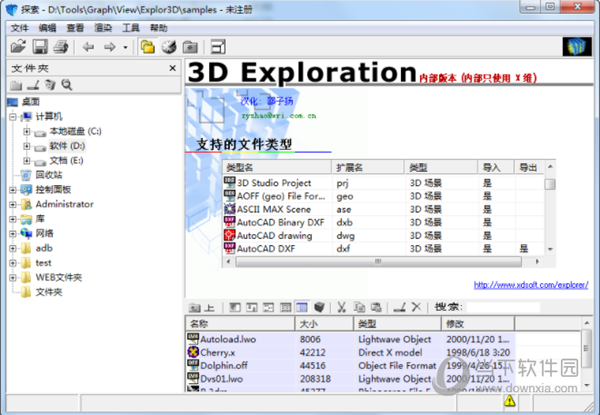Click the open file toolbar icon

click(x=18, y=47)
